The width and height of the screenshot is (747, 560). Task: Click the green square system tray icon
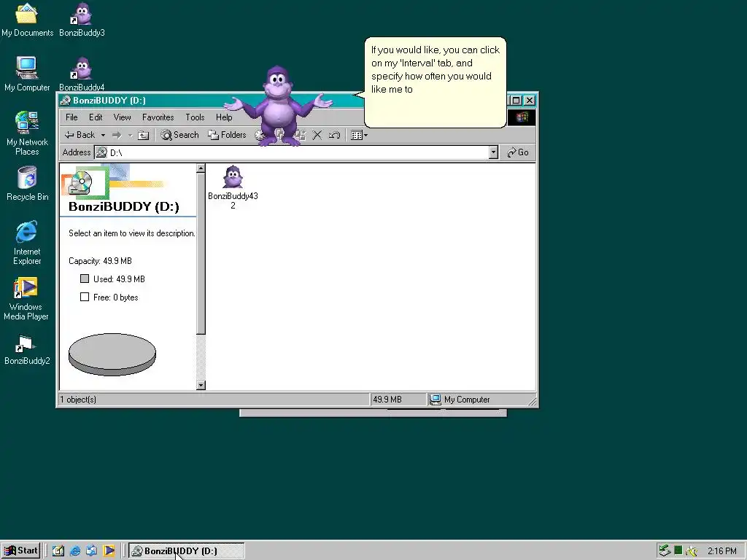(678, 551)
